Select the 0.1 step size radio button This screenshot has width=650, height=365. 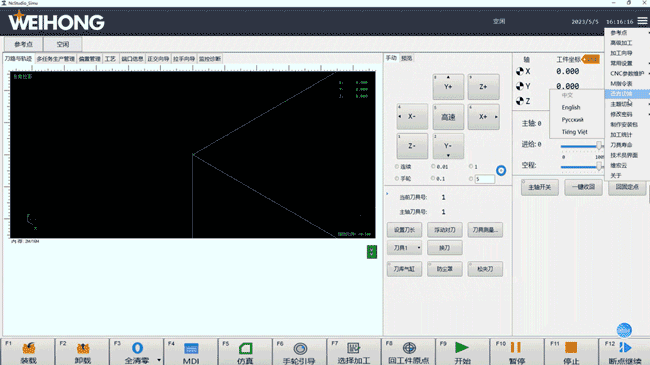point(433,178)
